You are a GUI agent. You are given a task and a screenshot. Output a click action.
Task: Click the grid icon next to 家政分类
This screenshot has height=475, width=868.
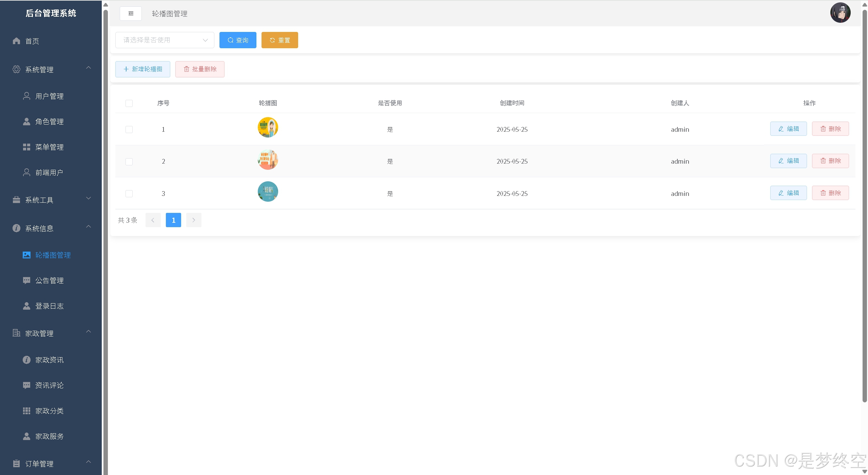26,411
